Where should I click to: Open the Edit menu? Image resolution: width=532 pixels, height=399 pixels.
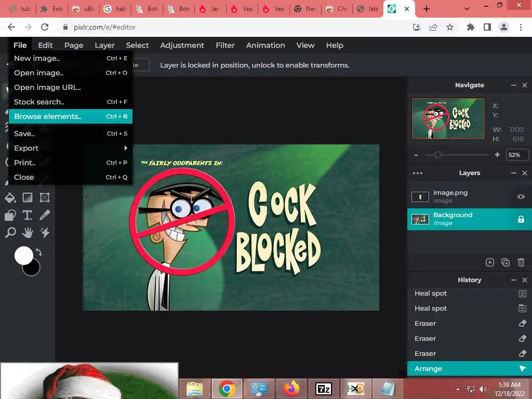coord(45,45)
